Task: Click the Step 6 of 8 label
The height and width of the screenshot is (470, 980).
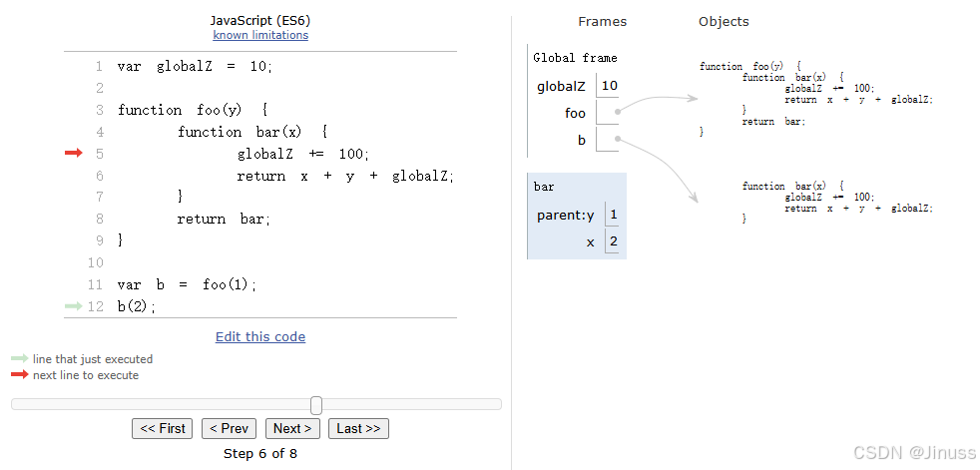Action: pos(260,453)
